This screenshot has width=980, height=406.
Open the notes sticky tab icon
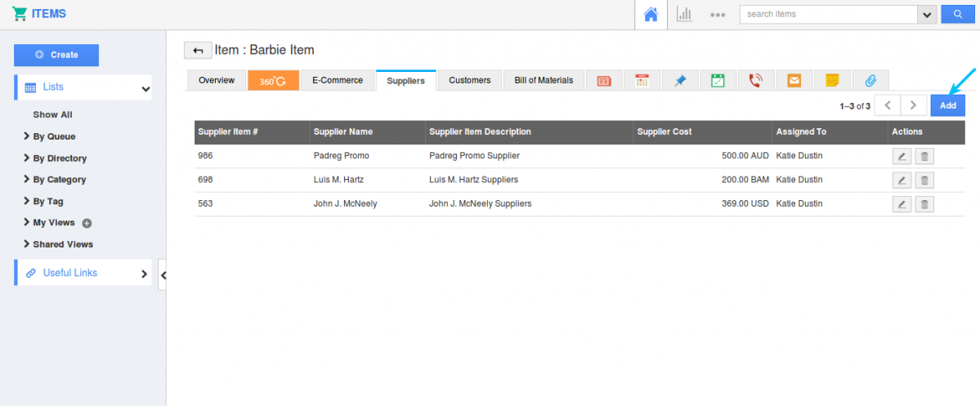click(x=832, y=81)
